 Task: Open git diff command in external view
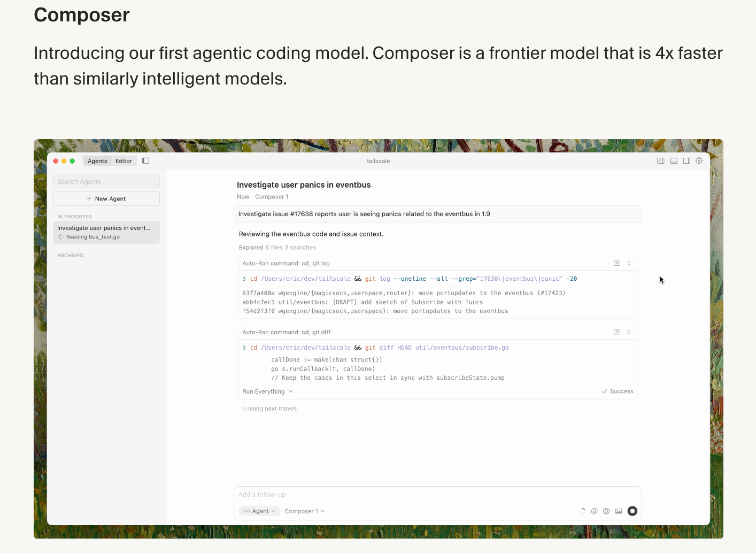[x=616, y=332]
